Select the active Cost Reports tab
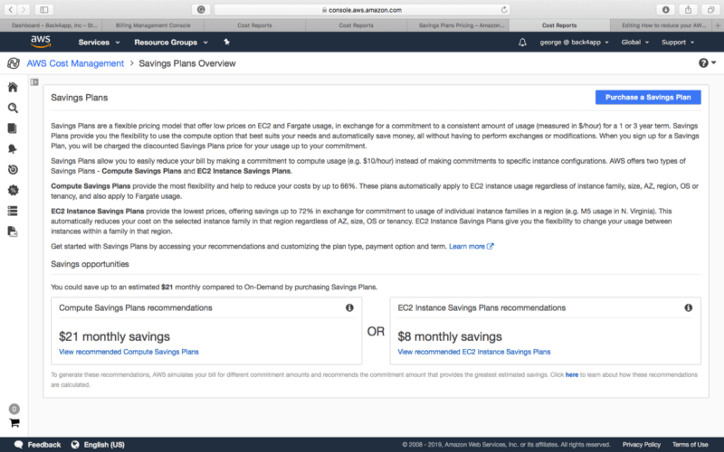Image resolution: width=724 pixels, height=452 pixels. click(x=559, y=25)
